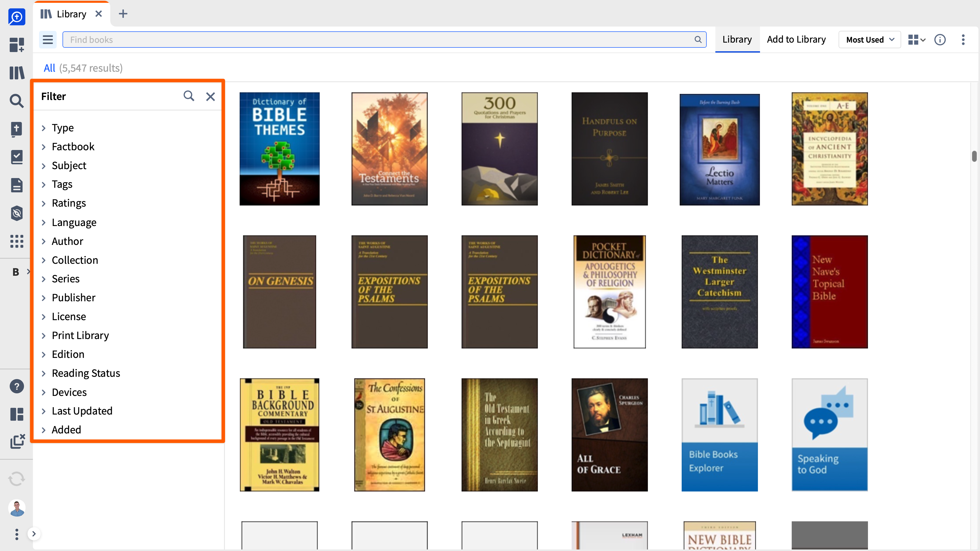The height and width of the screenshot is (551, 980).
Task: Open the dashboard add-card icon
Action: coord(17,44)
